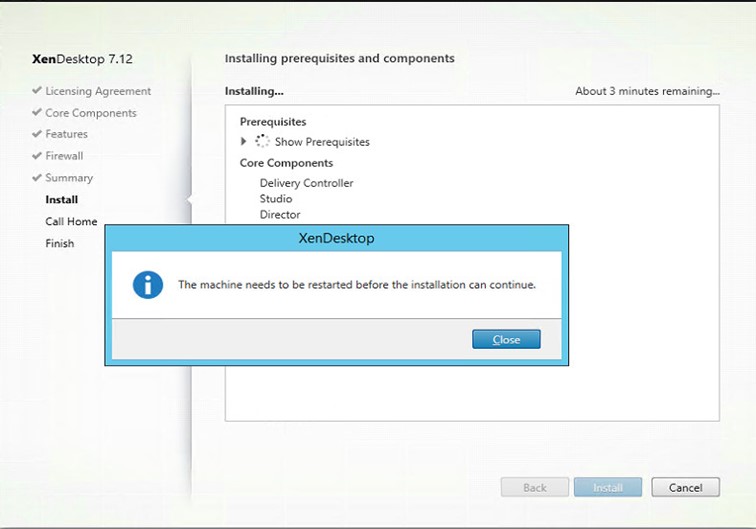
Task: Select the Call Home step
Action: (71, 221)
